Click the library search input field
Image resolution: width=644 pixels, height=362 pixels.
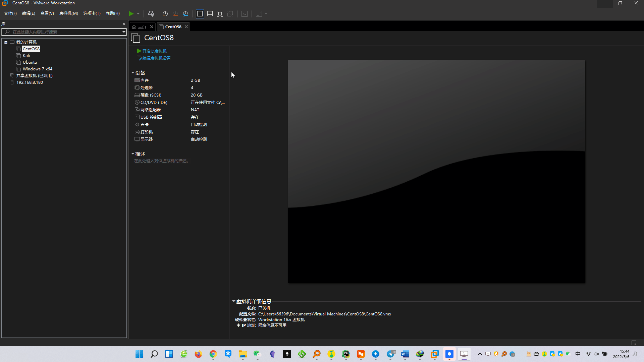pyautogui.click(x=64, y=32)
